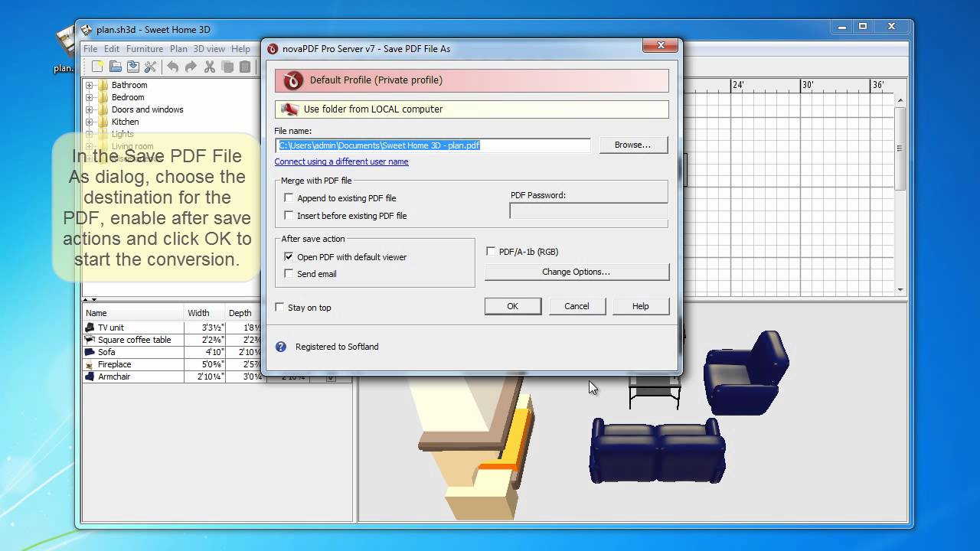Click the Cancel button
980x551 pixels.
pos(577,306)
